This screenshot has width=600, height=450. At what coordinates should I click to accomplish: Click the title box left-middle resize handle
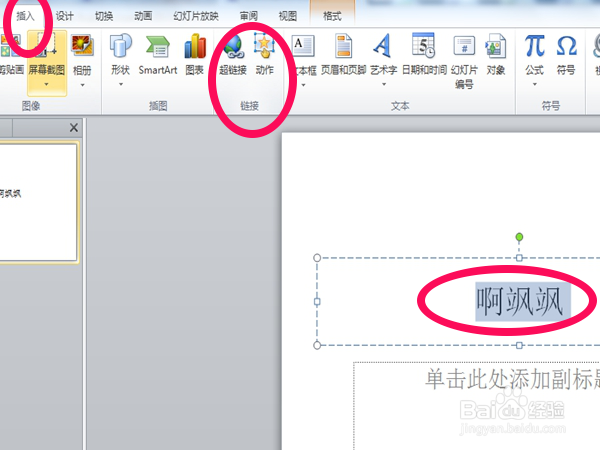pyautogui.click(x=317, y=302)
